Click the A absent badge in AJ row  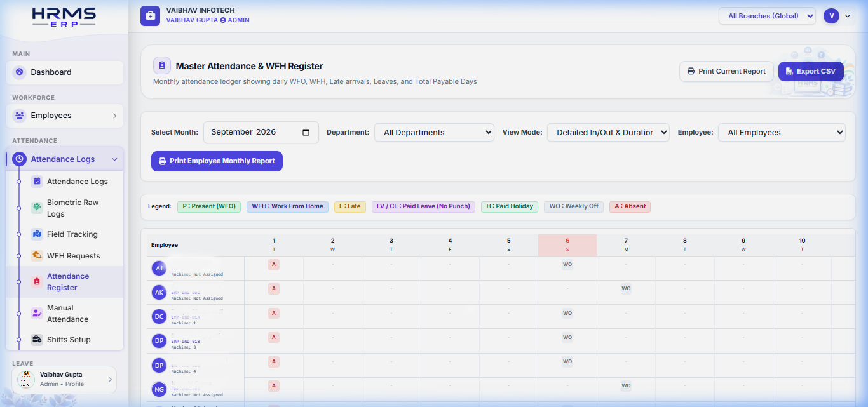tap(274, 264)
